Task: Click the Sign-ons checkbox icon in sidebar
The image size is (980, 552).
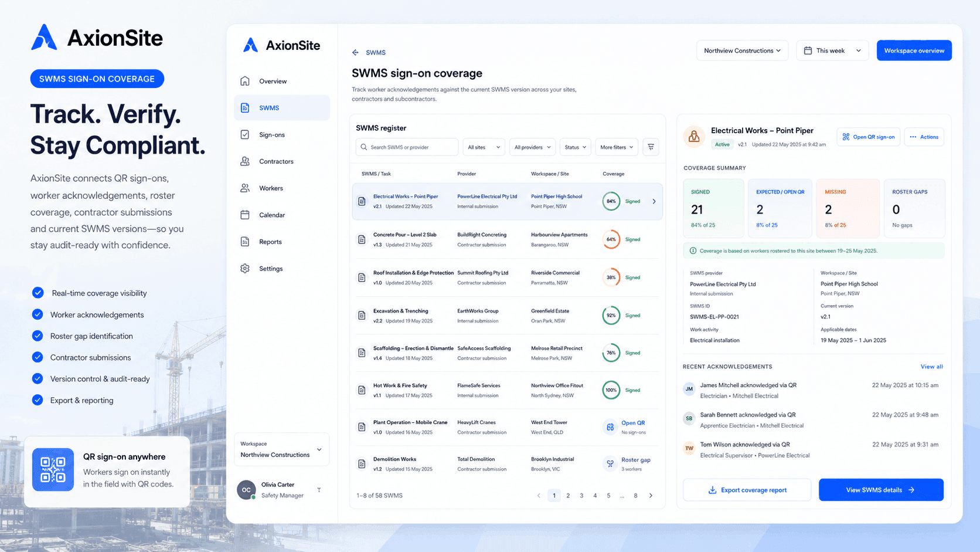Action: [x=245, y=135]
